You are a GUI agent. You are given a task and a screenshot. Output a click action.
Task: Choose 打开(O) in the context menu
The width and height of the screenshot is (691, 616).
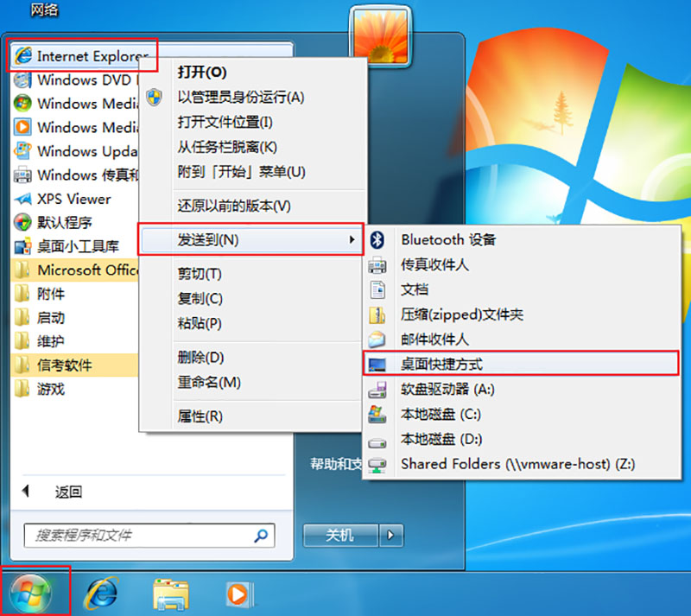pyautogui.click(x=254, y=73)
